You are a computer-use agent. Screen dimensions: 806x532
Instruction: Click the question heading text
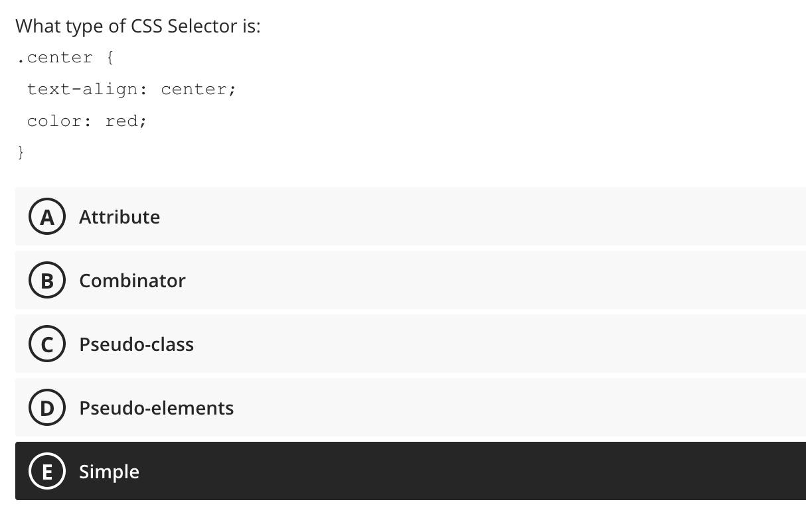point(138,26)
